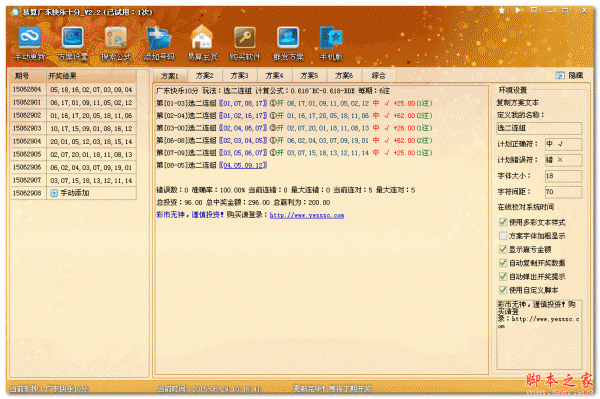The height and width of the screenshot is (399, 600).
Task: Click the 隐藏 panel icon
Action: point(560,75)
